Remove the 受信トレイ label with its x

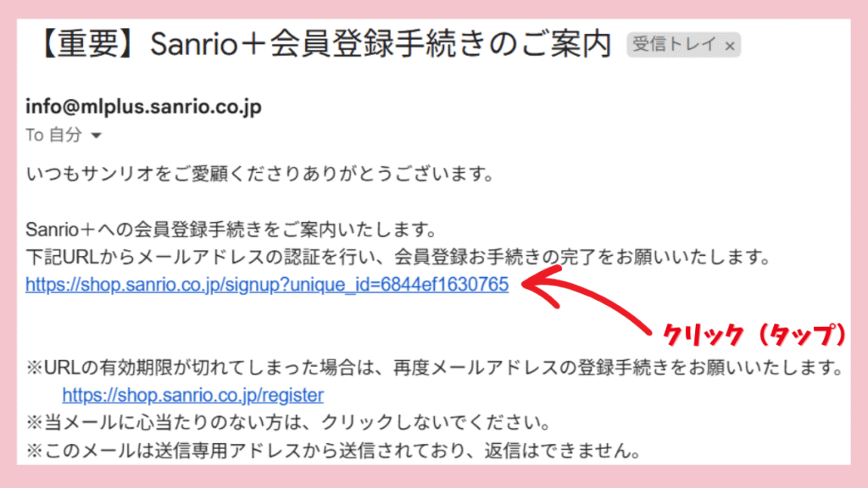[x=730, y=47]
